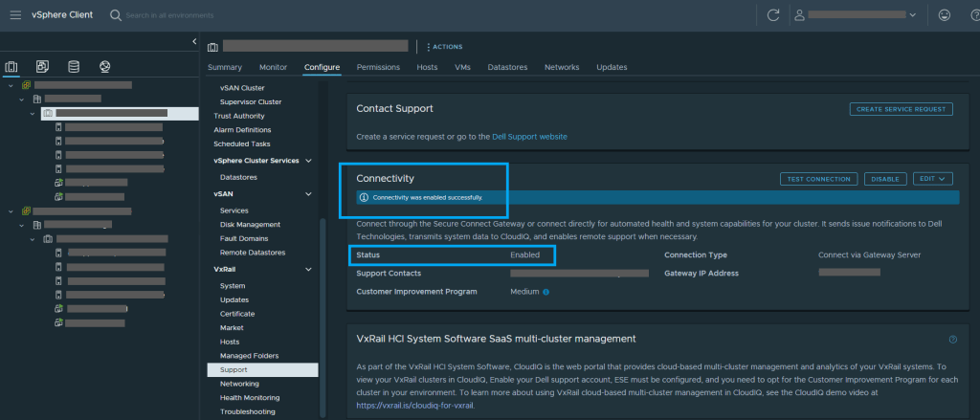Collapse the left navigation panel

(194, 42)
